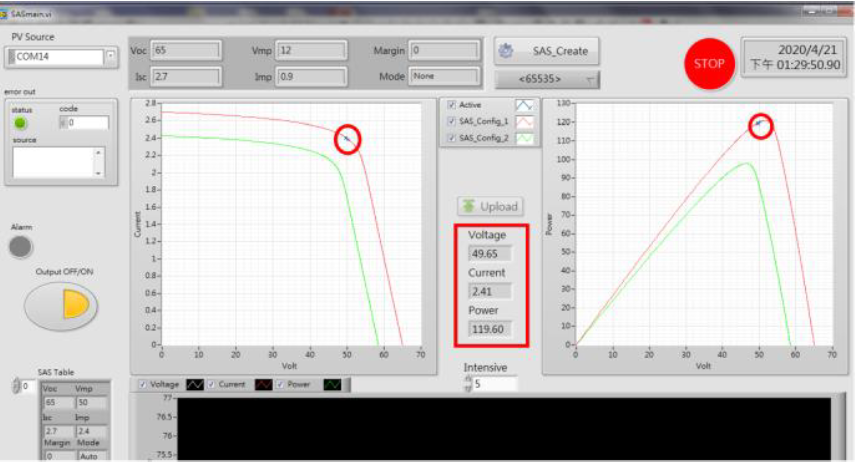Image resolution: width=855 pixels, height=464 pixels.
Task: Open the PV Source COM14 dropdown
Action: 110,56
